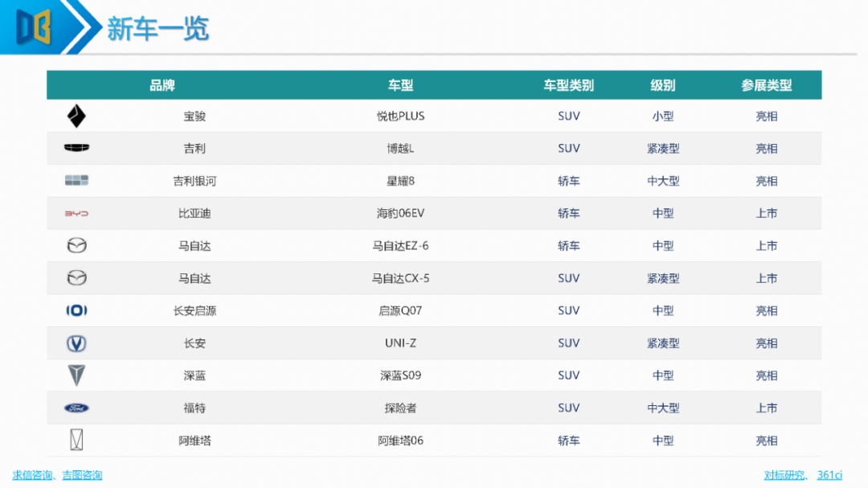Click the model cell 启源Q07

point(400,311)
